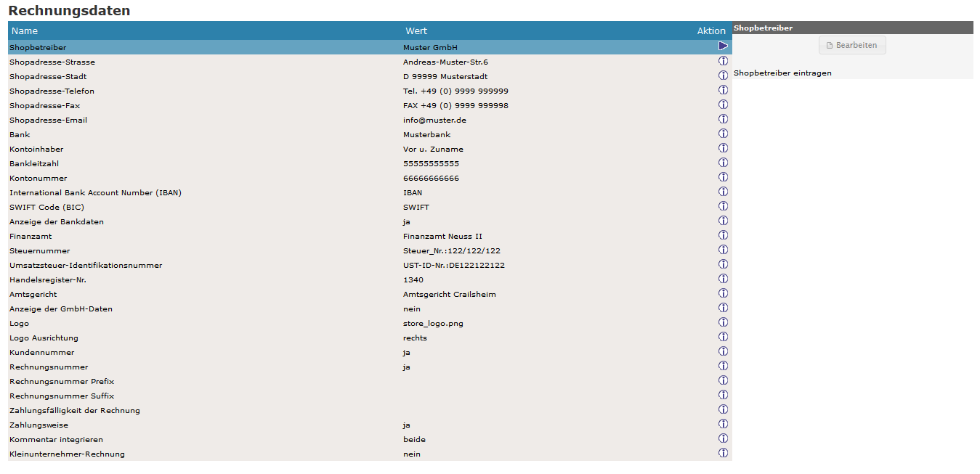Click the Shopbetreiber side panel heading
Viewport: 980px width, 474px height.
tap(763, 28)
